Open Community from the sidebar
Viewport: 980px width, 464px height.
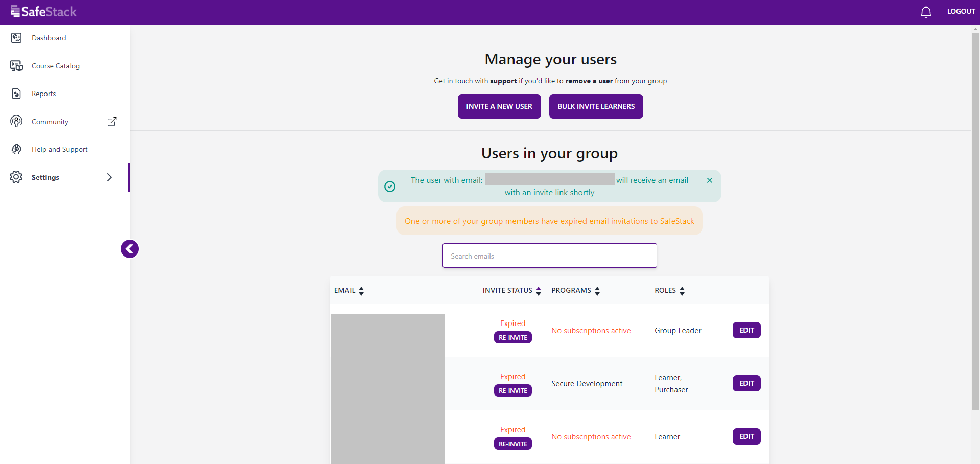pyautogui.click(x=50, y=122)
